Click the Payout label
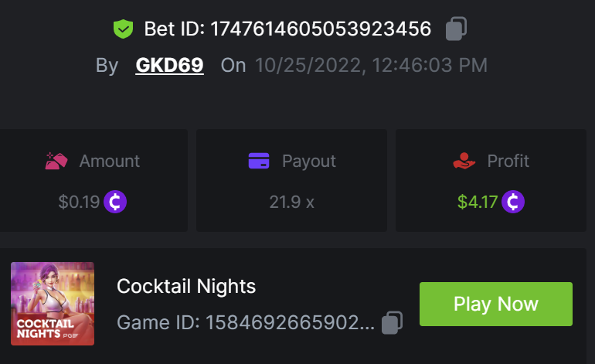This screenshot has width=595, height=364. click(308, 161)
